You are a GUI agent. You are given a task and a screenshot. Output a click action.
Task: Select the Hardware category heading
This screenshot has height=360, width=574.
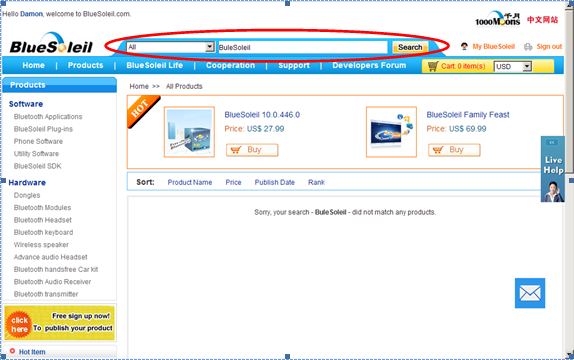[27, 182]
